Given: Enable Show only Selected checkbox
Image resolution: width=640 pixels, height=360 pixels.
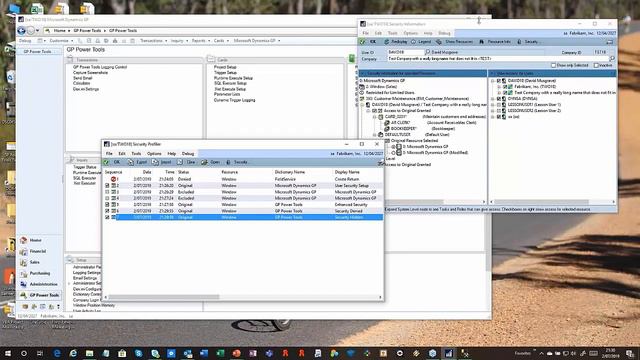Looking at the screenshot, I should (554, 65).
